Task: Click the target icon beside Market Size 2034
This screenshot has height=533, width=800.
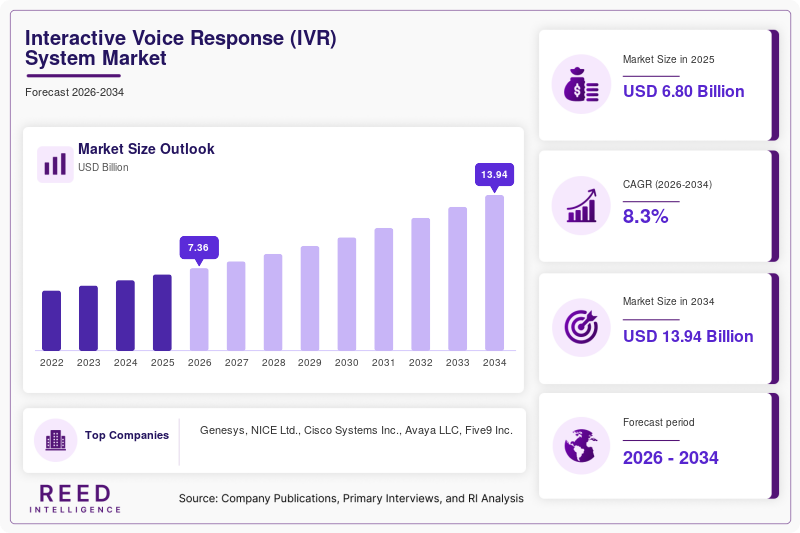Action: tap(581, 327)
